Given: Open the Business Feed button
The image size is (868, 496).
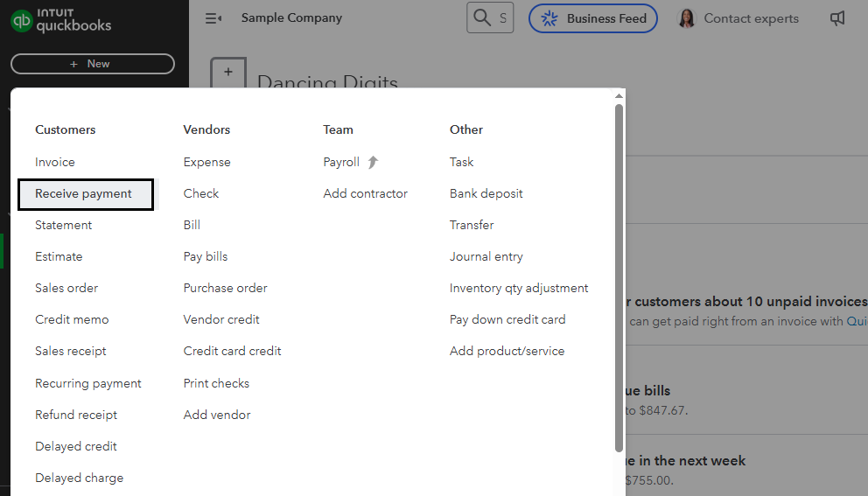Looking at the screenshot, I should [593, 18].
